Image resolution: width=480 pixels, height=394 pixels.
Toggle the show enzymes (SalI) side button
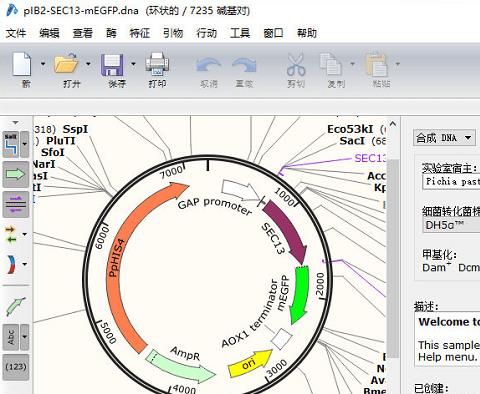[x=11, y=144]
